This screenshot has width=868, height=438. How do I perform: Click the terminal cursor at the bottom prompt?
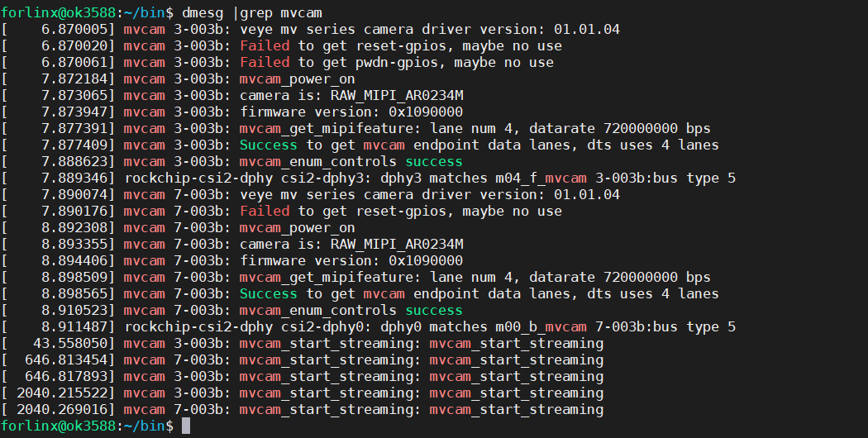[186, 426]
